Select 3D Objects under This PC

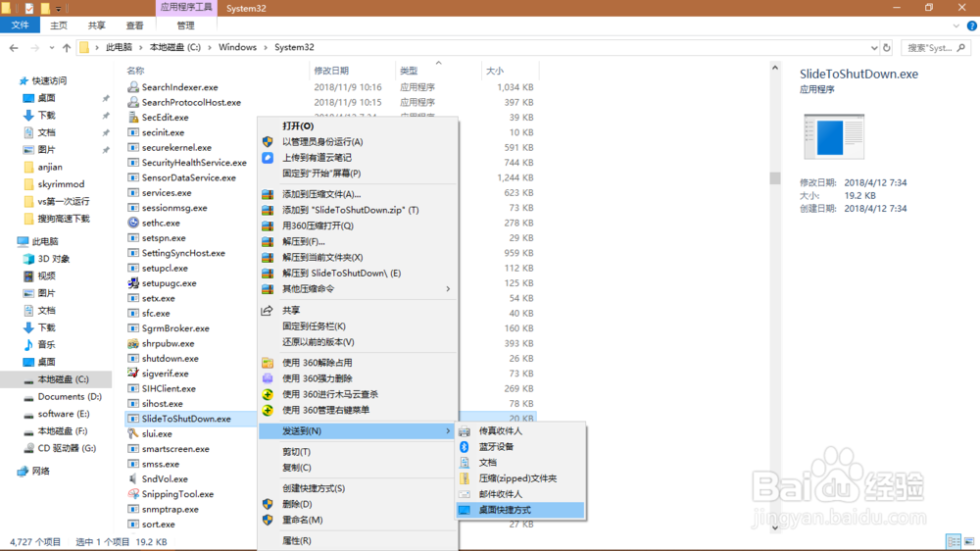(x=56, y=259)
